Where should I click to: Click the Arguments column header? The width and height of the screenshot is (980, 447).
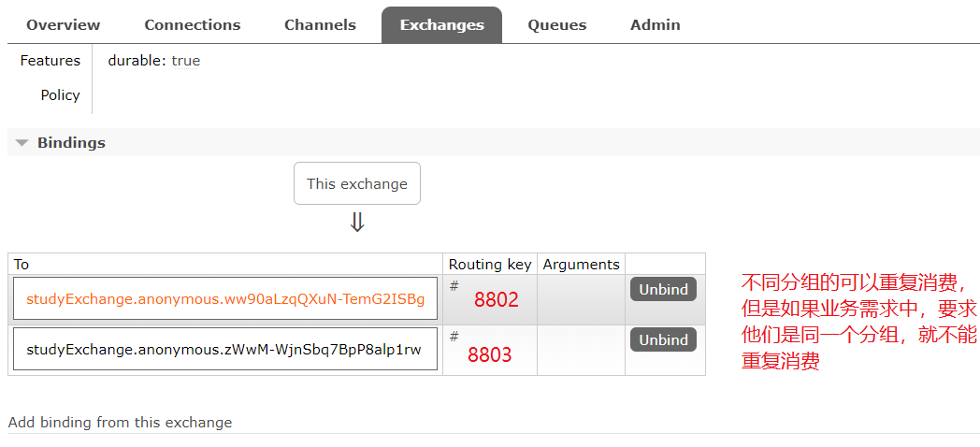581,265
